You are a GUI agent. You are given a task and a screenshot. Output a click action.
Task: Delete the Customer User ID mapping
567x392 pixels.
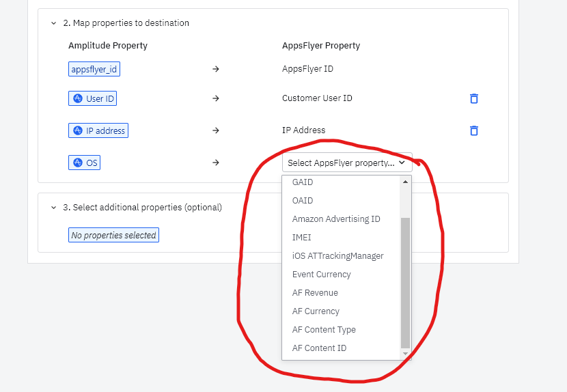coord(473,98)
